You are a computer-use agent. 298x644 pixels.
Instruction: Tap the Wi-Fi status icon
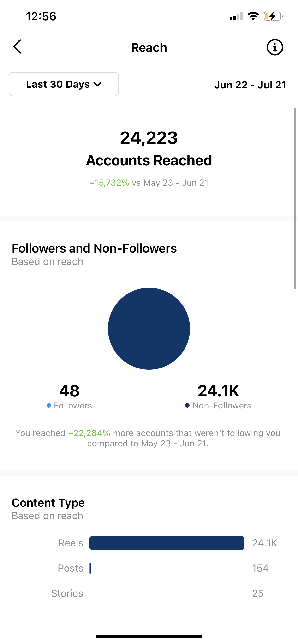tap(253, 17)
